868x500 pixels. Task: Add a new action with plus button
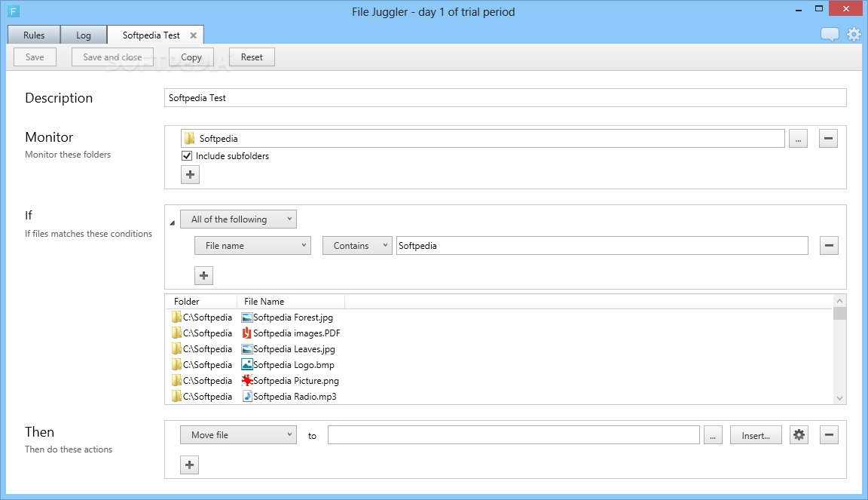coord(189,465)
